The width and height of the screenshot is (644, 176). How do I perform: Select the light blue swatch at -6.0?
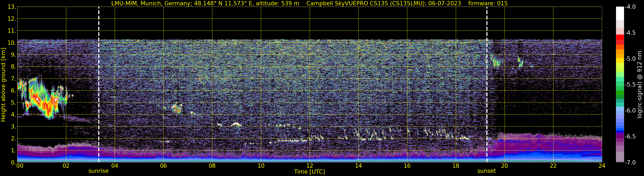point(620,109)
